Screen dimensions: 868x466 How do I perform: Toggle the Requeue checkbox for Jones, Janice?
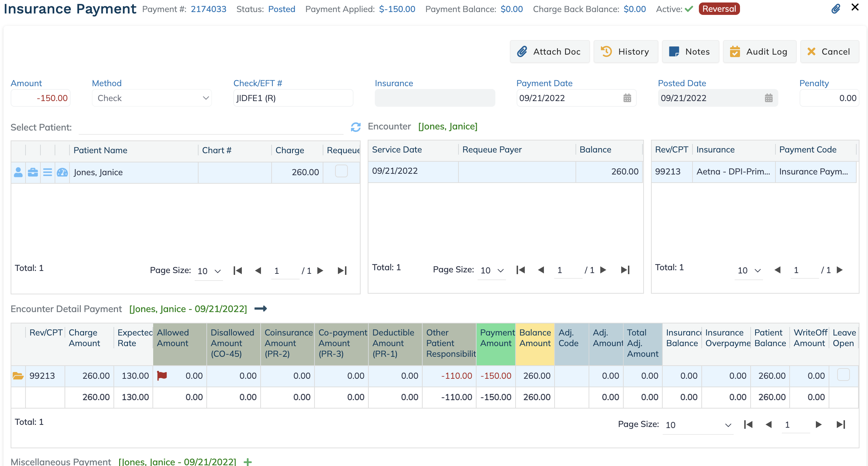pos(341,171)
